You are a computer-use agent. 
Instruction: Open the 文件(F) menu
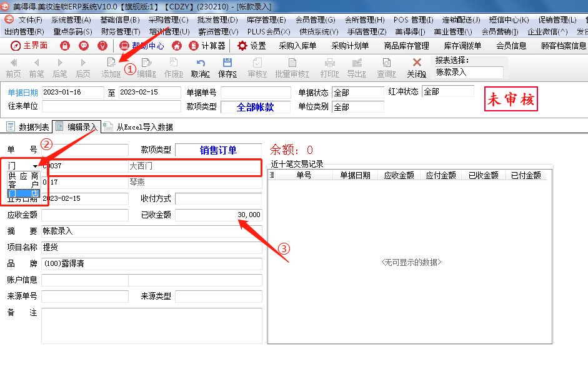[31, 20]
